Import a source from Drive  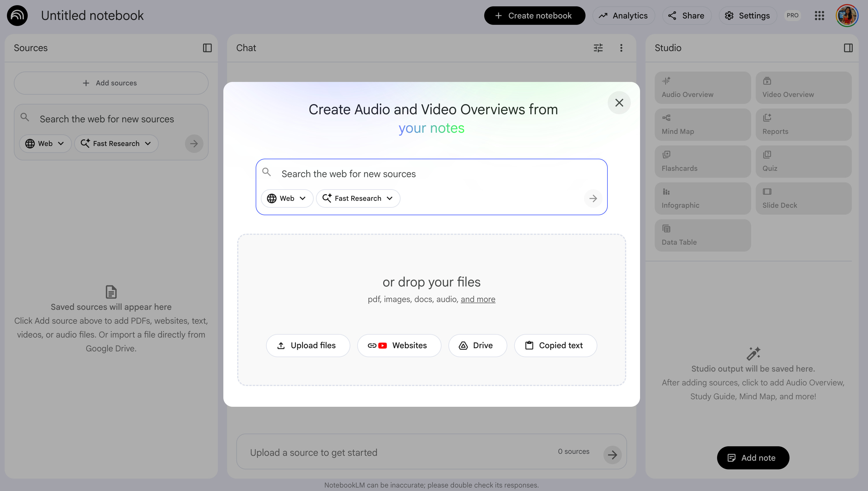[478, 345]
